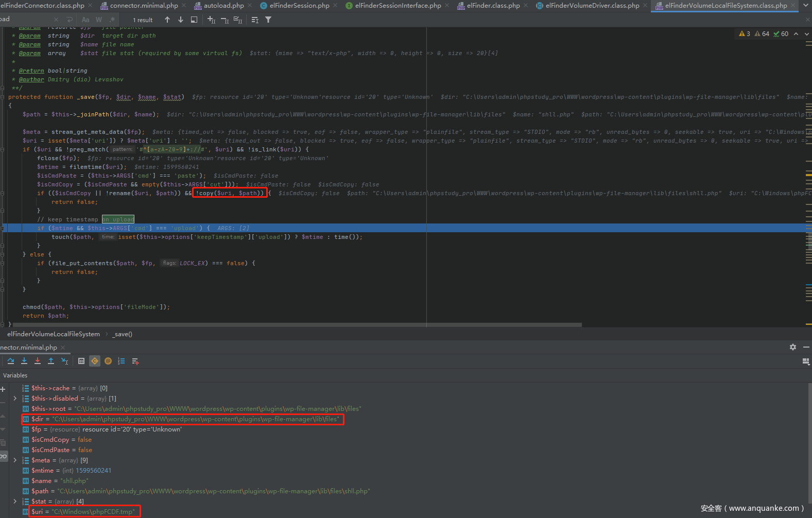This screenshot has width=812, height=518.
Task: Open the autoload.php editor tab
Action: (x=223, y=6)
